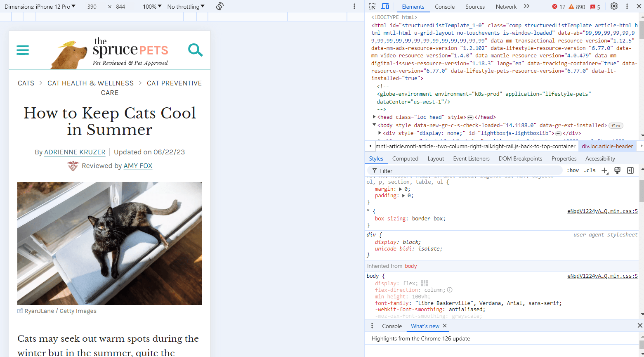Toggle the :hov element state button
The height and width of the screenshot is (357, 644).
coord(573,170)
